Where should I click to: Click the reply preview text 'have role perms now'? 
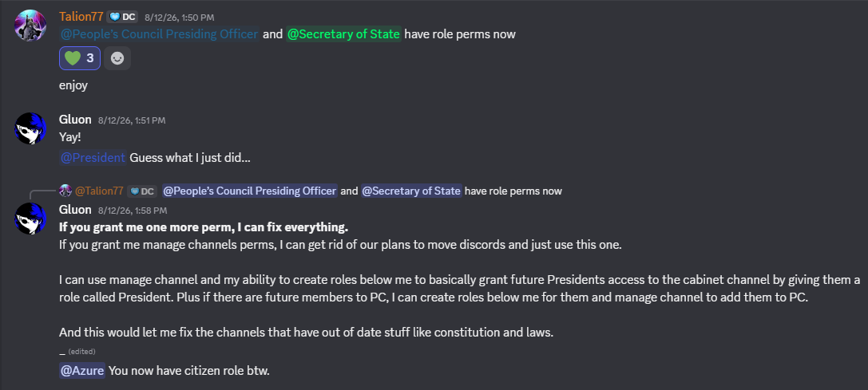click(x=513, y=191)
